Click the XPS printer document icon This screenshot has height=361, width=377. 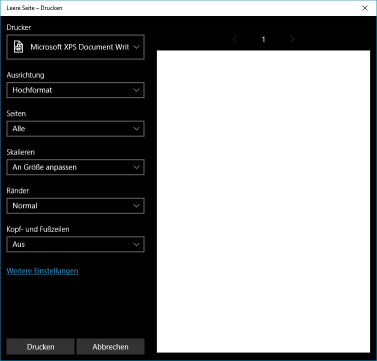(x=19, y=47)
